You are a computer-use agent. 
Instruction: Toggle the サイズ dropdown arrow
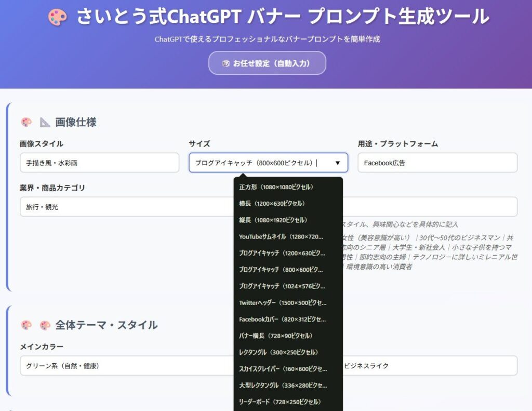pos(338,163)
